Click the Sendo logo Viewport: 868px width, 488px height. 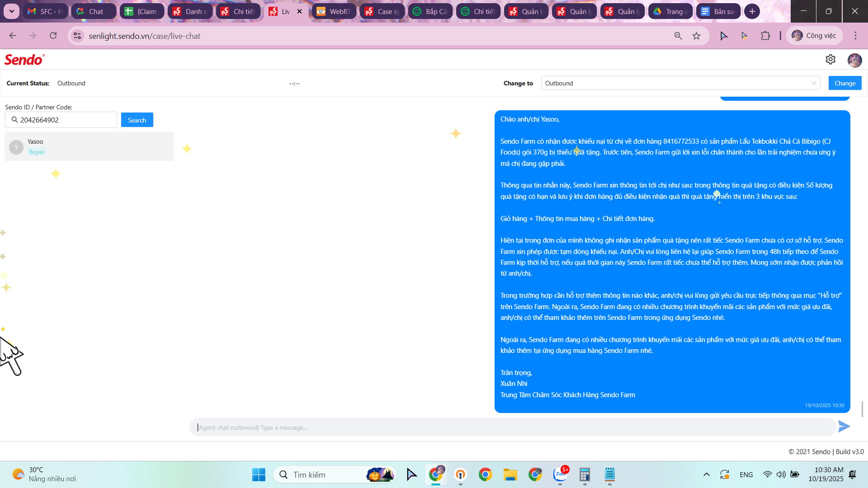[24, 60]
